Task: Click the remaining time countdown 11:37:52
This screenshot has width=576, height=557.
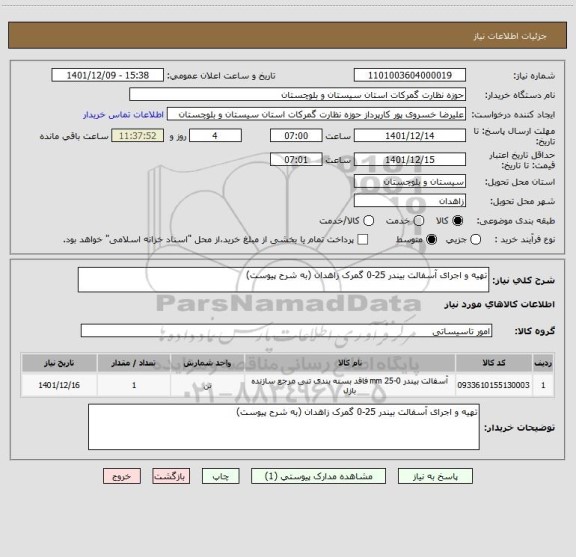Action: click(x=138, y=136)
